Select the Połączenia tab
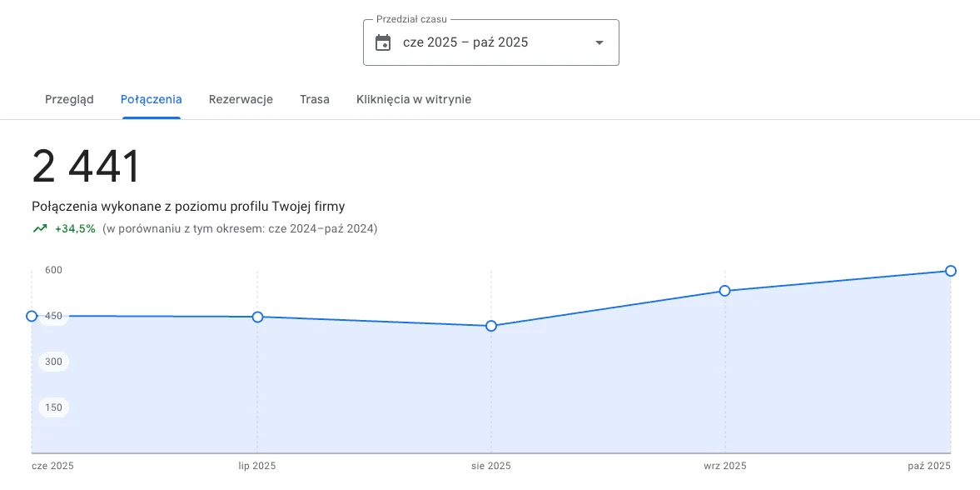 (x=152, y=99)
